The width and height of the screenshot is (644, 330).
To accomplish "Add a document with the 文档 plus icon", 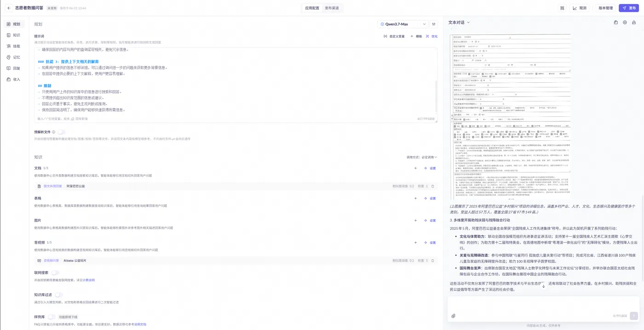I will (x=415, y=168).
